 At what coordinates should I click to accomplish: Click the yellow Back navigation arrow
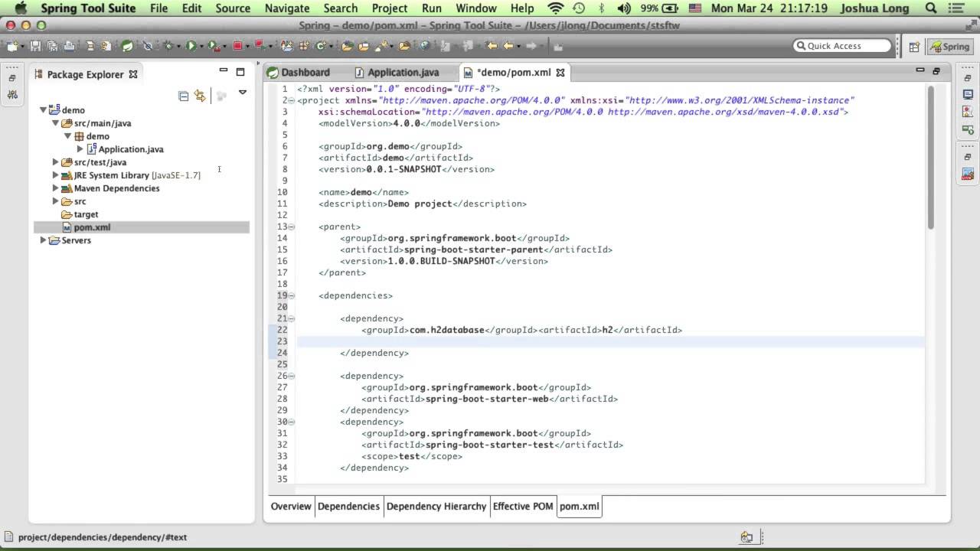(508, 46)
